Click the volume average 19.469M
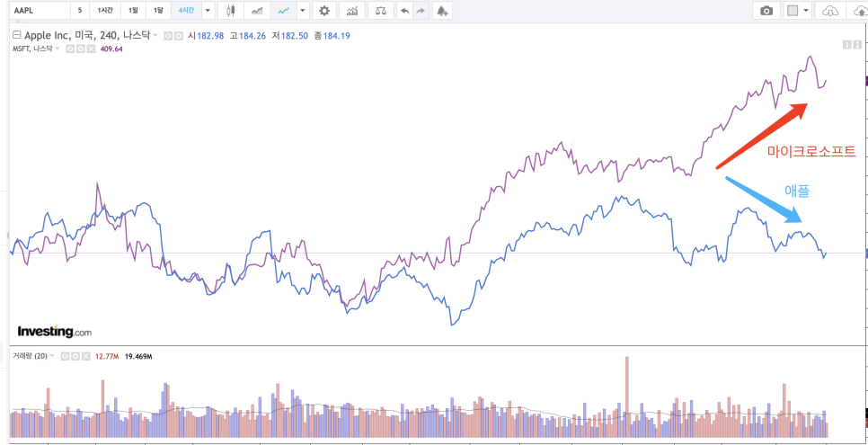The image size is (868, 445). point(138,356)
